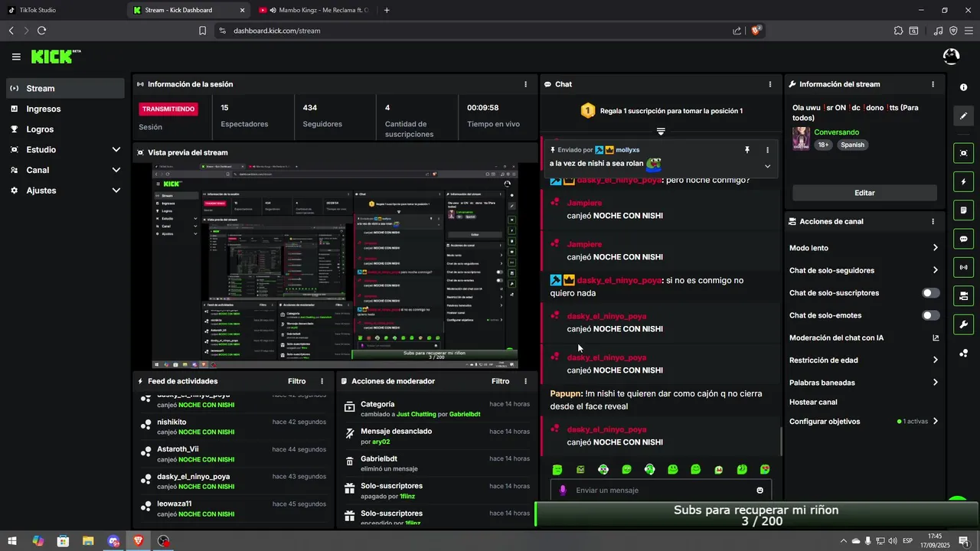Open Modo lento options arrow
This screenshot has width=980, height=551.
click(x=935, y=248)
